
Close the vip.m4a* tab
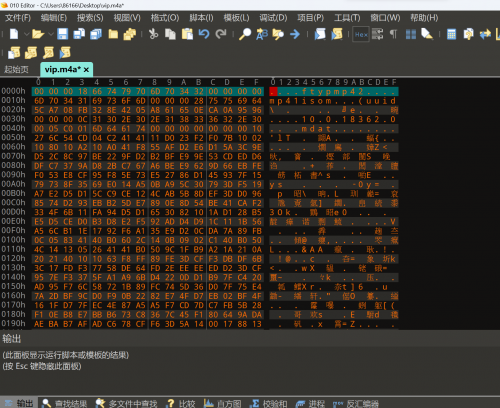[x=86, y=70]
